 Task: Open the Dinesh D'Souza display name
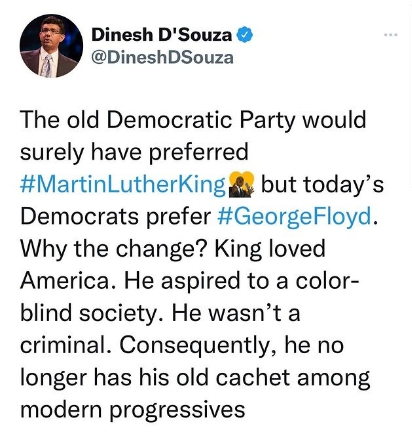162,35
